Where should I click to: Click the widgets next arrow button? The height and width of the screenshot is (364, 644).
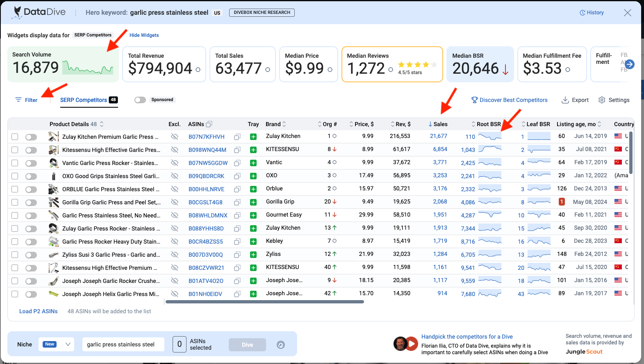click(630, 64)
